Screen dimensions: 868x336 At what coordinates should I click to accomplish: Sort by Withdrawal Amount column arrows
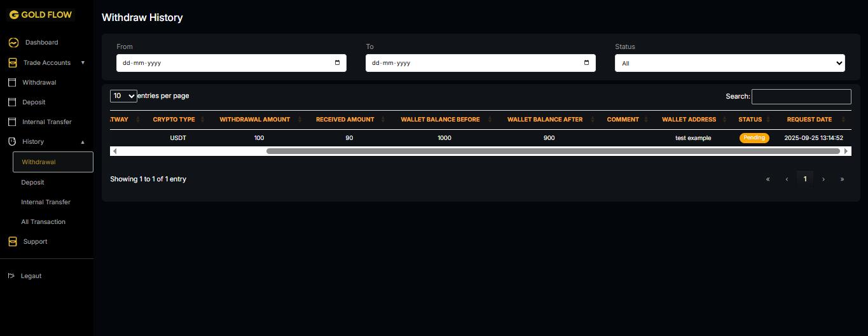pos(300,120)
